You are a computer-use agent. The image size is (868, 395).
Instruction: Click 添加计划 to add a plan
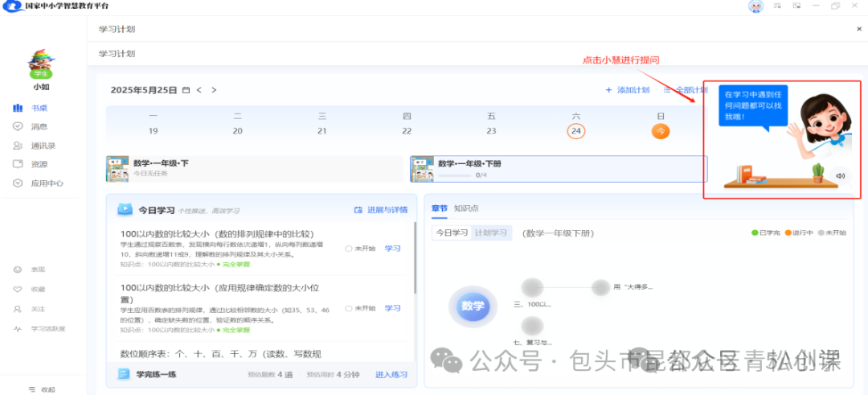(x=627, y=90)
